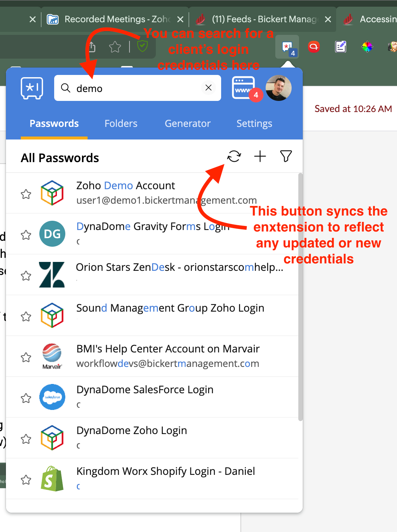Screen dimensions: 397x532
Task: Open the filter funnel icon
Action: 286,157
